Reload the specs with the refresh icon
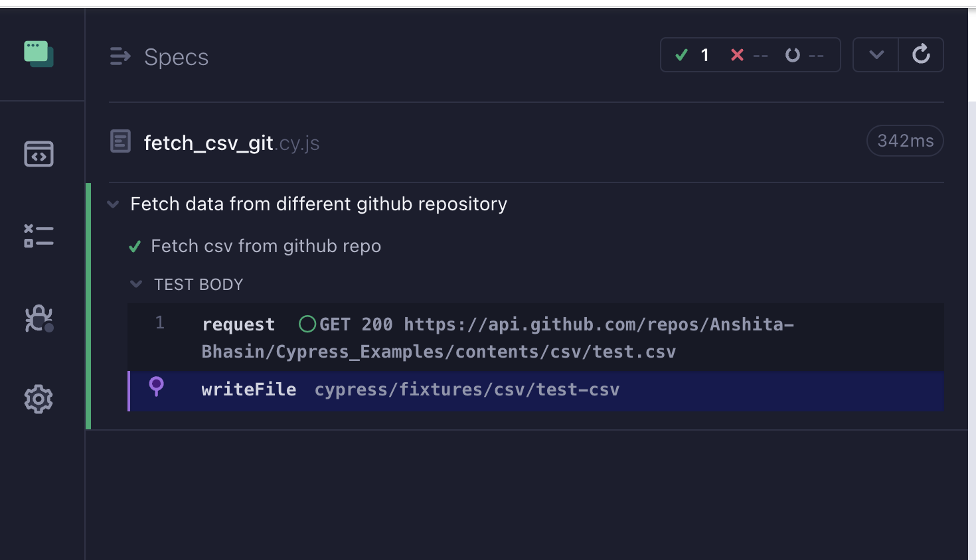The height and width of the screenshot is (560, 976). click(921, 54)
